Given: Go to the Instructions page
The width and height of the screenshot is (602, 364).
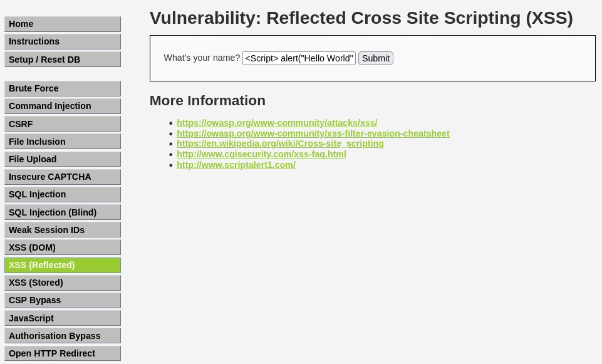Looking at the screenshot, I should [62, 41].
